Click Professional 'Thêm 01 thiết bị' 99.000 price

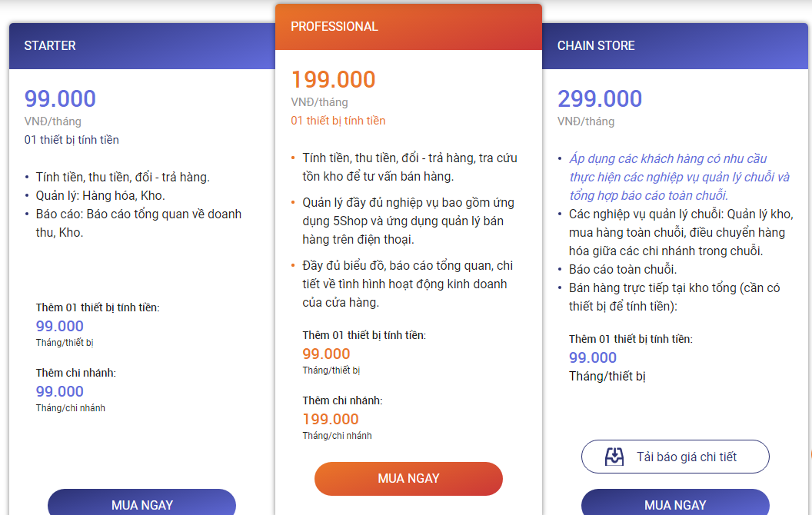(326, 354)
